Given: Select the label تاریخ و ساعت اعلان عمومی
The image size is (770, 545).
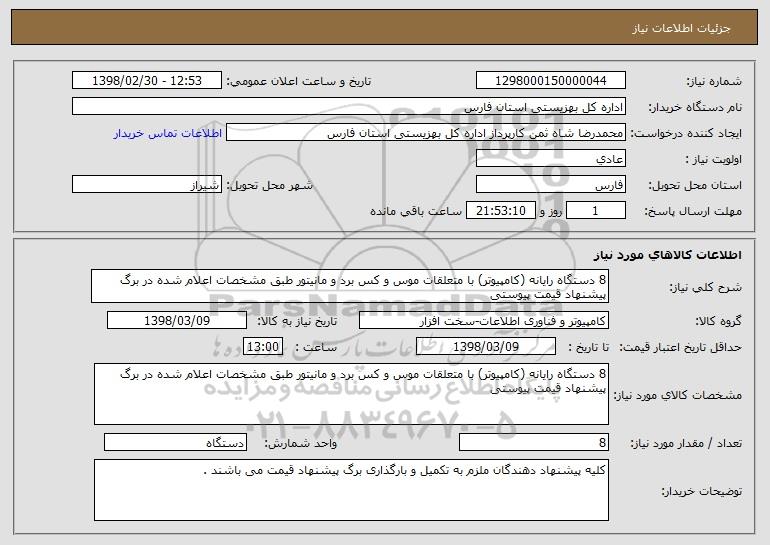Looking at the screenshot, I should click(299, 82).
